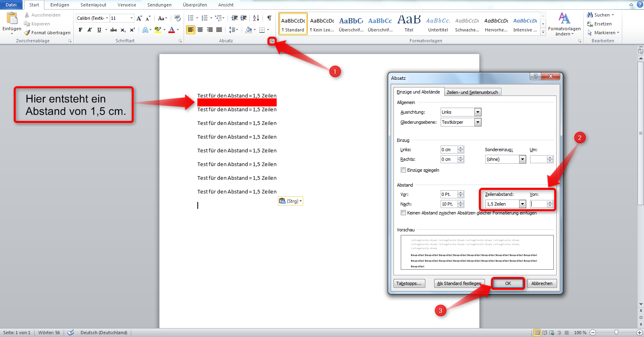Decrease the paragraph indent
644x337 pixels.
(x=234, y=18)
